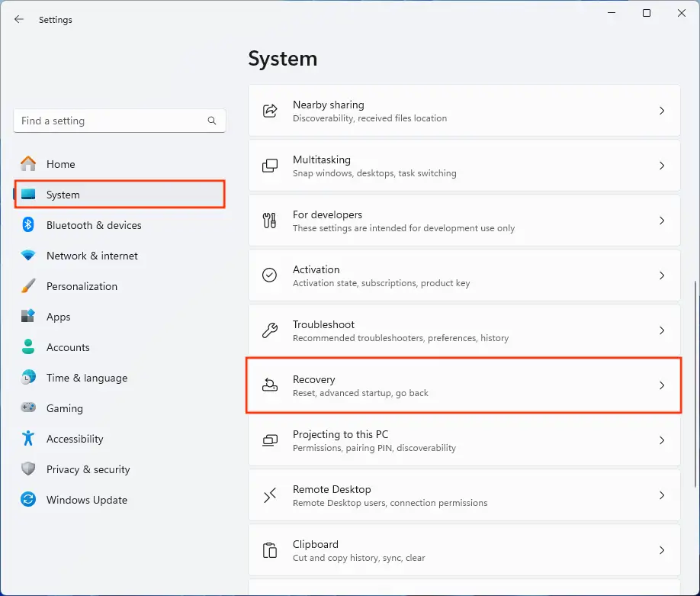Open Multitasking using its right chevron
Image resolution: width=700 pixels, height=596 pixels.
click(662, 166)
